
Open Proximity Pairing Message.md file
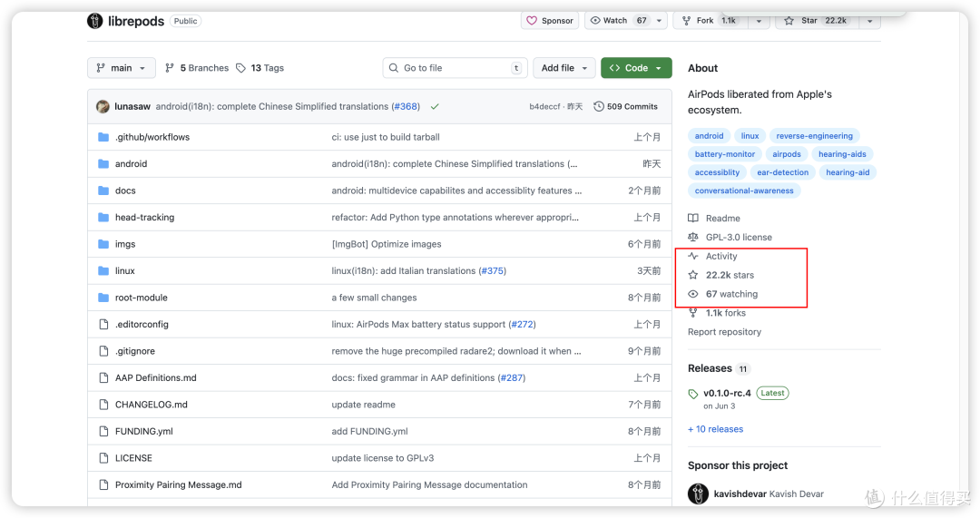tap(178, 484)
